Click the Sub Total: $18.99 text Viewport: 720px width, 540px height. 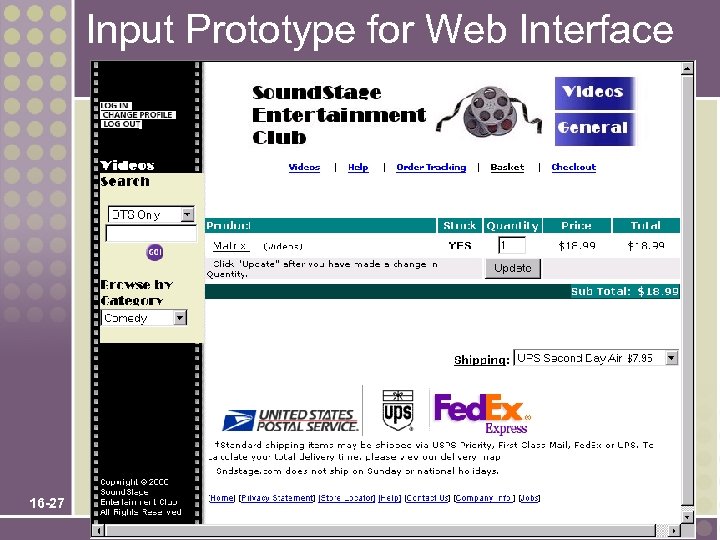click(624, 291)
